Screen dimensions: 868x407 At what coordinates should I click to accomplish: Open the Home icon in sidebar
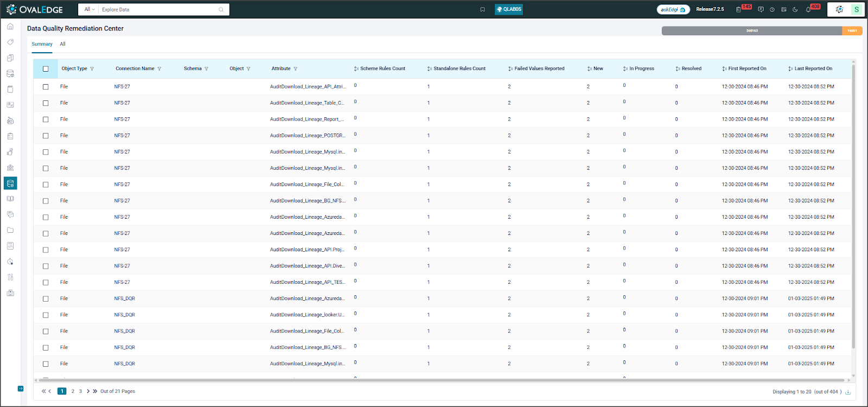tap(10, 26)
